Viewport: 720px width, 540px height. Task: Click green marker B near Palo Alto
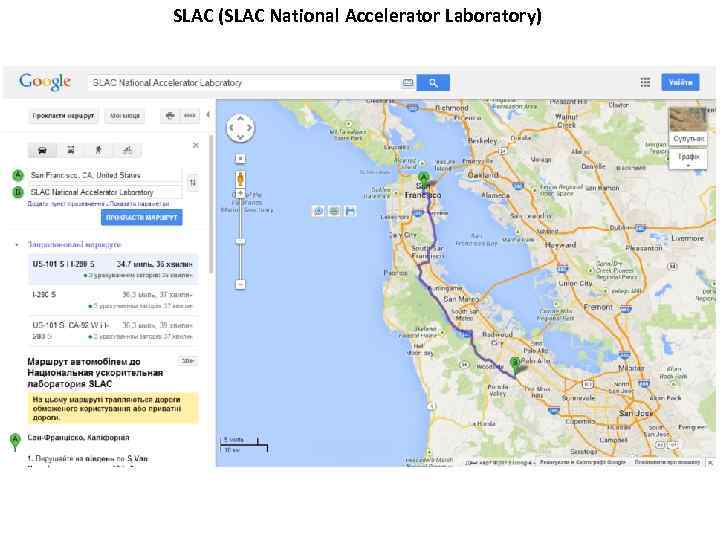[x=515, y=366]
